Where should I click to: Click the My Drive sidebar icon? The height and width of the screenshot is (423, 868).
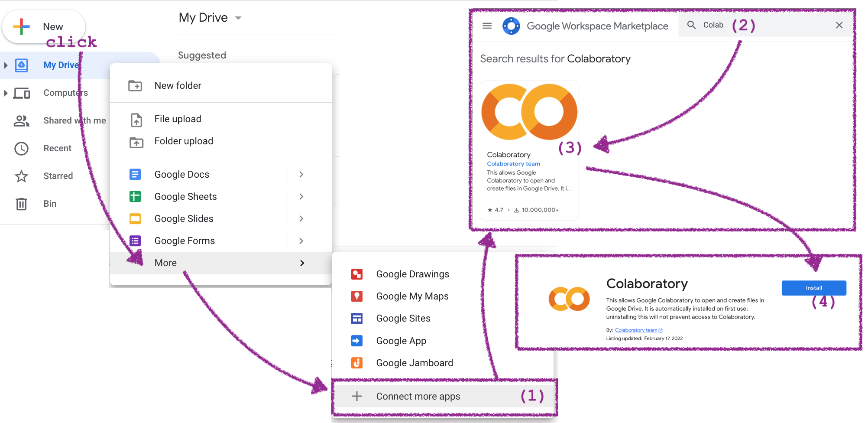(x=21, y=65)
